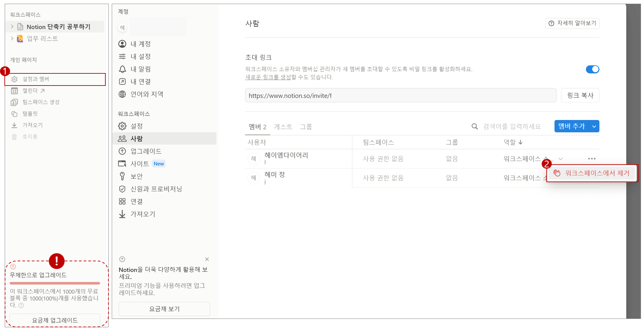Viewport: 644px width, 333px height.
Task: Click the 헤이엠다이어리 user avatar
Action: 254,159
